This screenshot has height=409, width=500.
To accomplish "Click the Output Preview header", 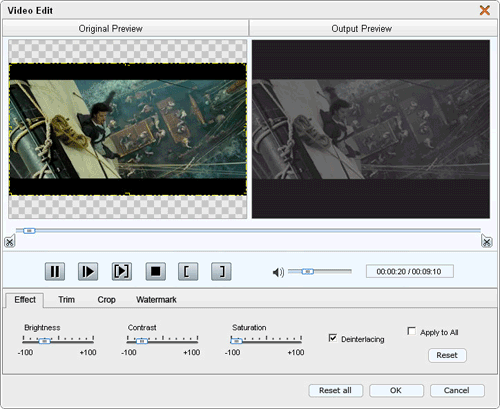I will (x=373, y=29).
